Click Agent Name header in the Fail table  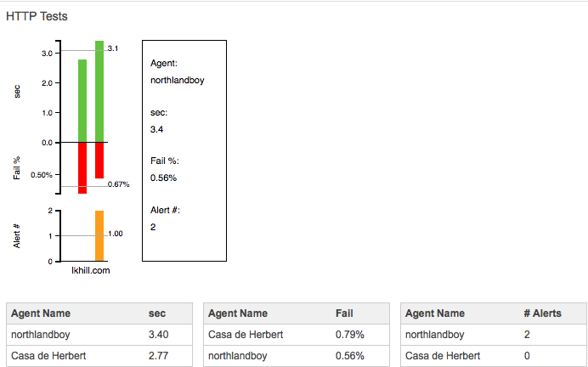click(x=238, y=313)
